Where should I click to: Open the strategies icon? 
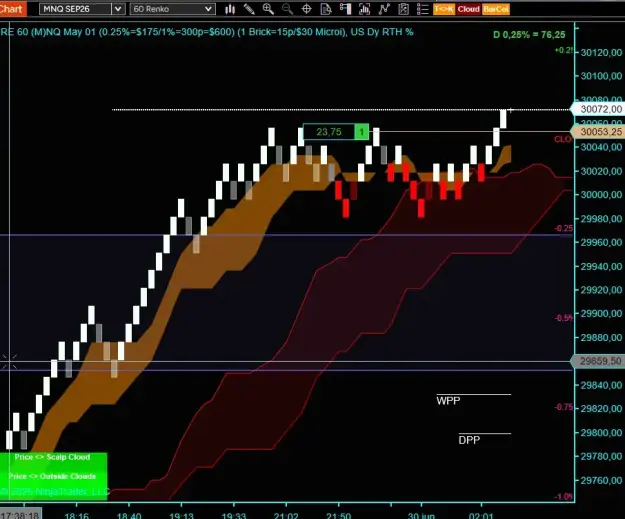point(383,9)
